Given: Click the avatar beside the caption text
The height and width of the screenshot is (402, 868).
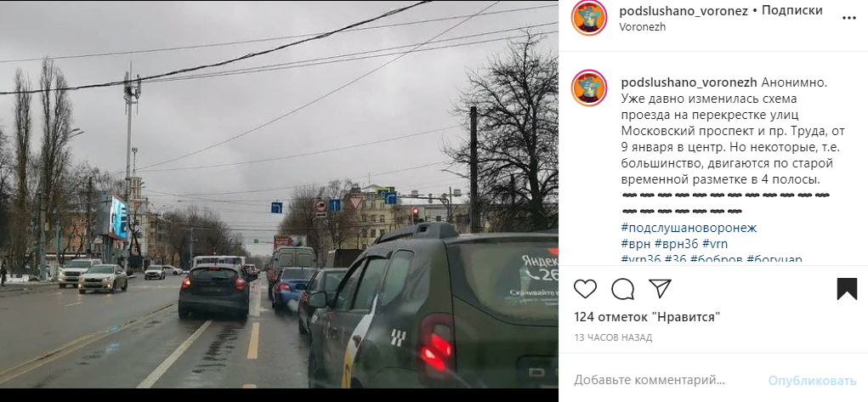Looking at the screenshot, I should click(589, 88).
